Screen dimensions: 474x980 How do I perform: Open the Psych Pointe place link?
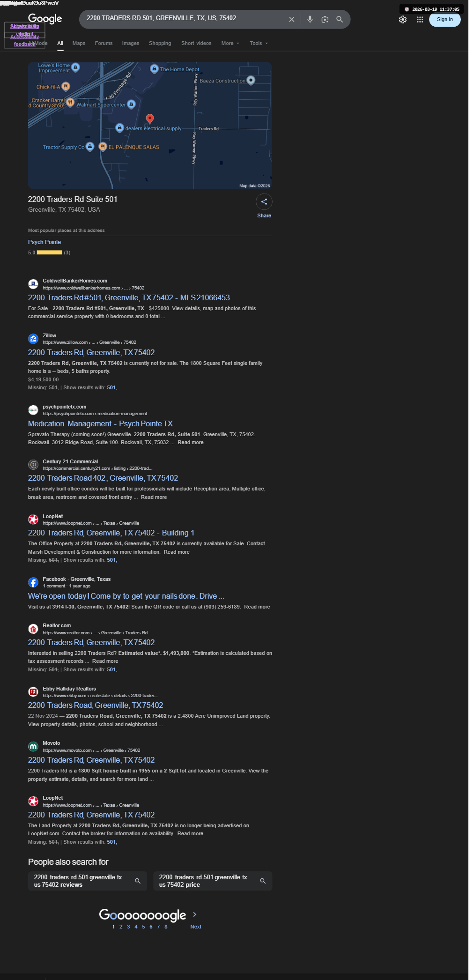(44, 242)
